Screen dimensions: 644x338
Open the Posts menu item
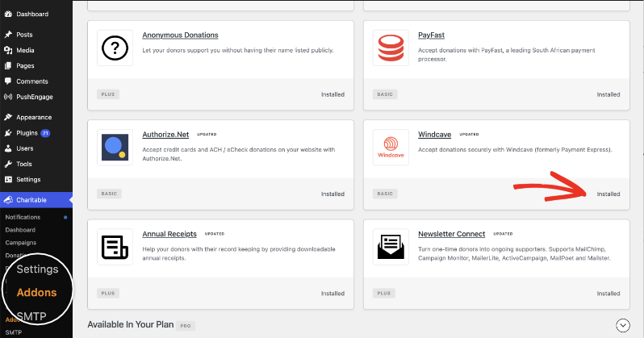coord(24,35)
